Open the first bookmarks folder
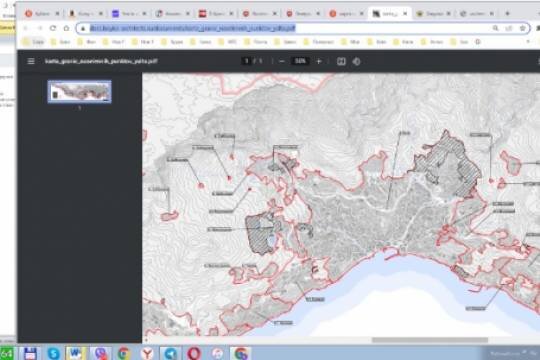The width and height of the screenshot is (540, 360). pyautogui.click(x=33, y=42)
